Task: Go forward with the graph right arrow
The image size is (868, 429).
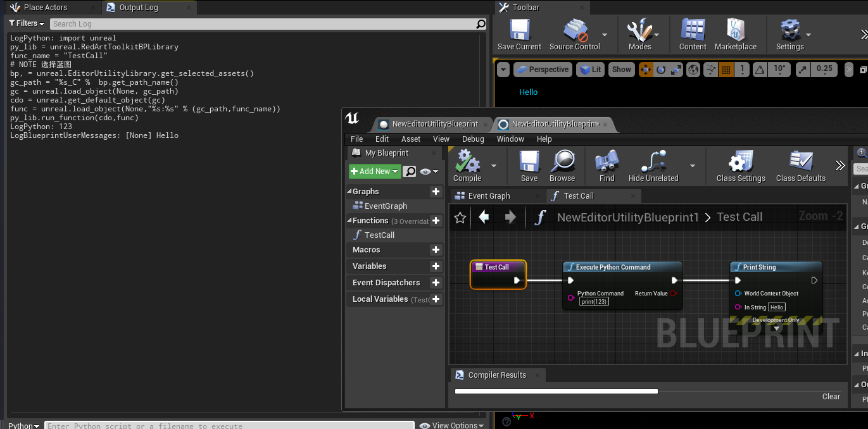Action: click(x=510, y=218)
